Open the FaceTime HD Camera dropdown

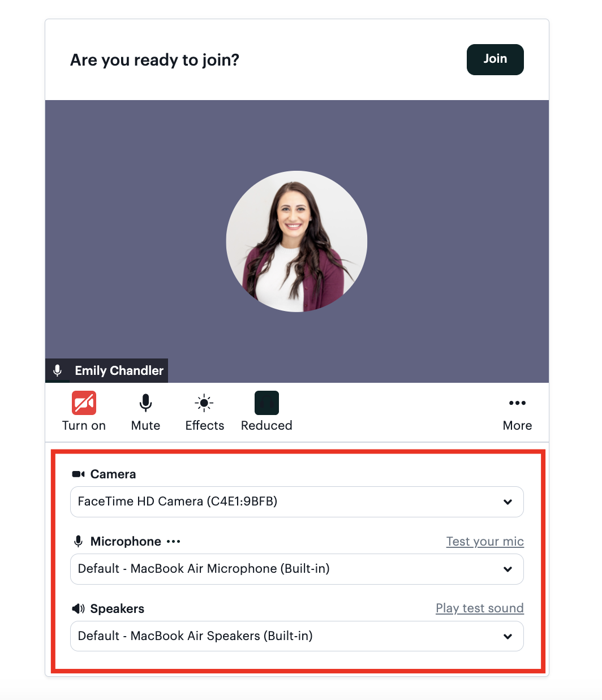click(508, 502)
